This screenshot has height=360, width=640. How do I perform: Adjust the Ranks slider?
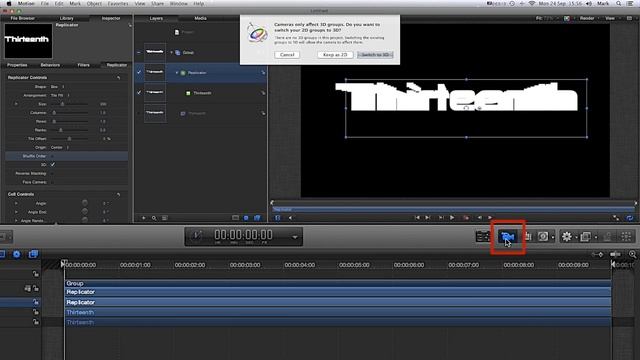70,130
